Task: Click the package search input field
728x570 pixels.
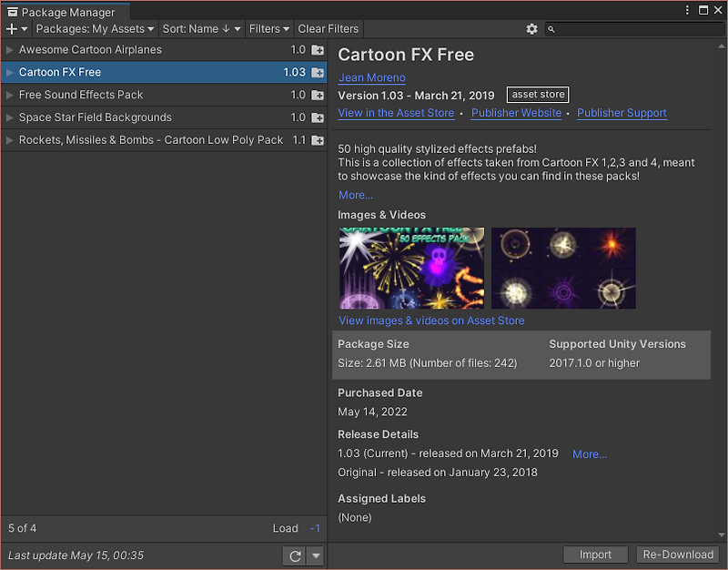Action: coord(634,29)
